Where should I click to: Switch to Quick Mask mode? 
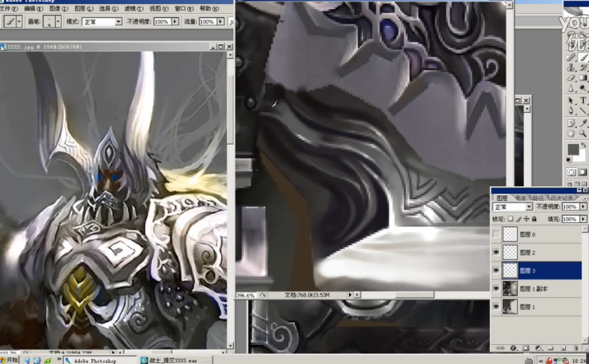583,173
